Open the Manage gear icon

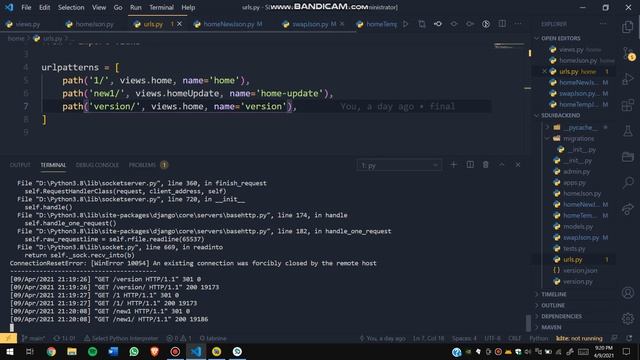(628, 318)
